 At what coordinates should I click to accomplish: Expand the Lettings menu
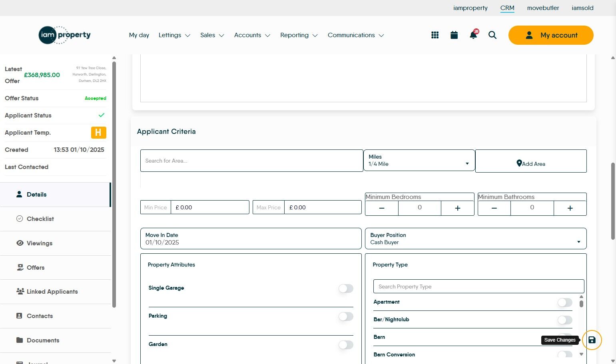click(174, 35)
